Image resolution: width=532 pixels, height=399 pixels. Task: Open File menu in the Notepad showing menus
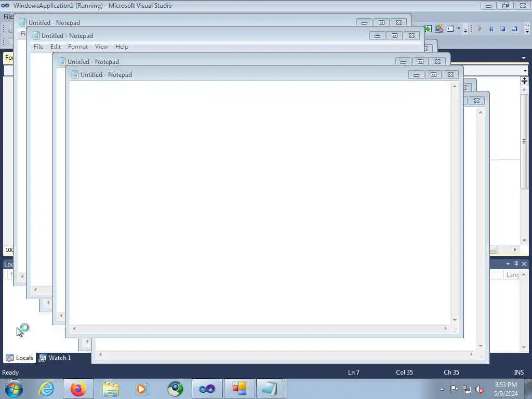coord(38,47)
